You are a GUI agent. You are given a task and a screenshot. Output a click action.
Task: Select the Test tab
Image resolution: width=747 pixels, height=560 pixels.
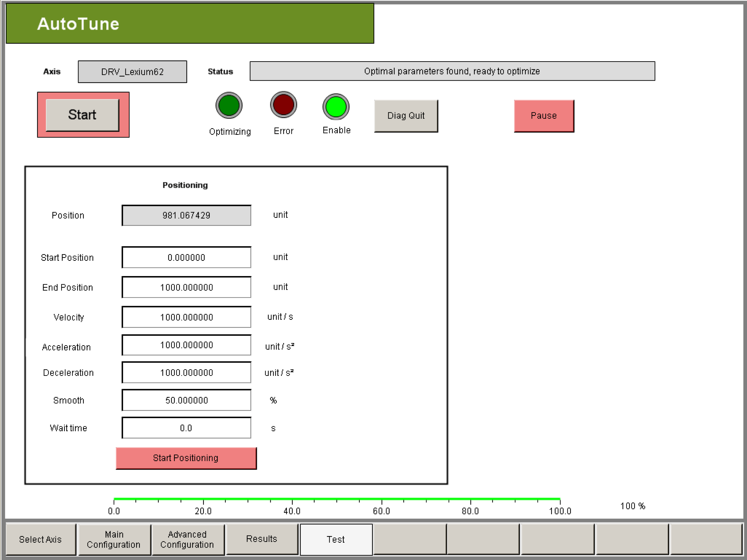336,539
